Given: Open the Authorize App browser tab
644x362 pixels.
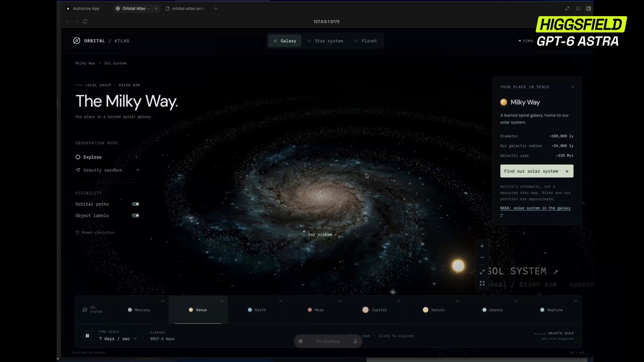Looking at the screenshot, I should click(83, 9).
